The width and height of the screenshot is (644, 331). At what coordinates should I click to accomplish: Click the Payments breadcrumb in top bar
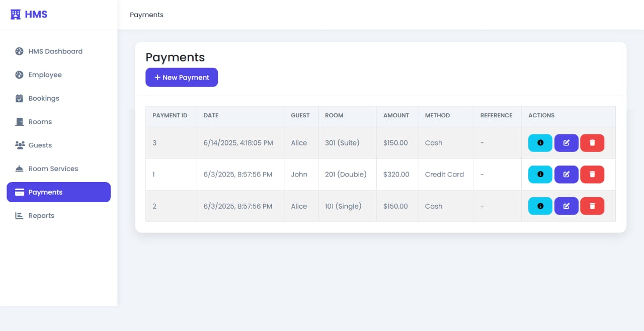pyautogui.click(x=146, y=15)
